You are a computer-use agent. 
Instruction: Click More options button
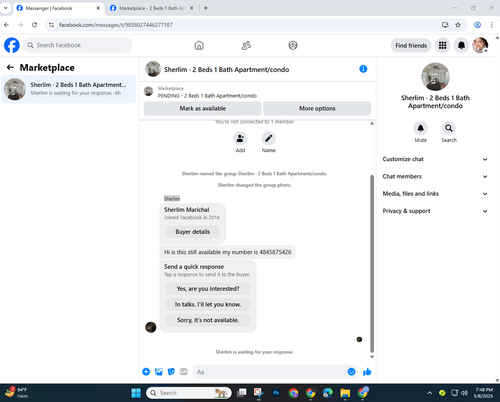coord(317,108)
